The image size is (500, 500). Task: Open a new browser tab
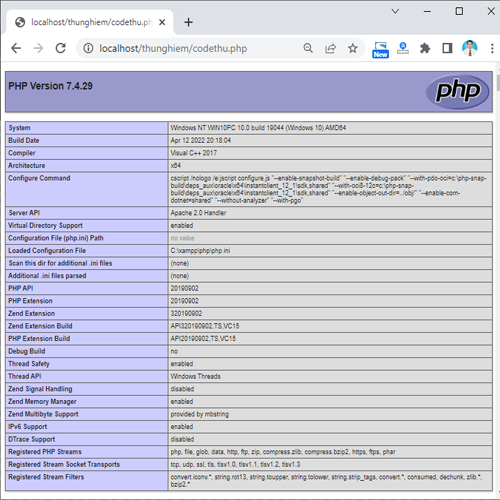(188, 22)
